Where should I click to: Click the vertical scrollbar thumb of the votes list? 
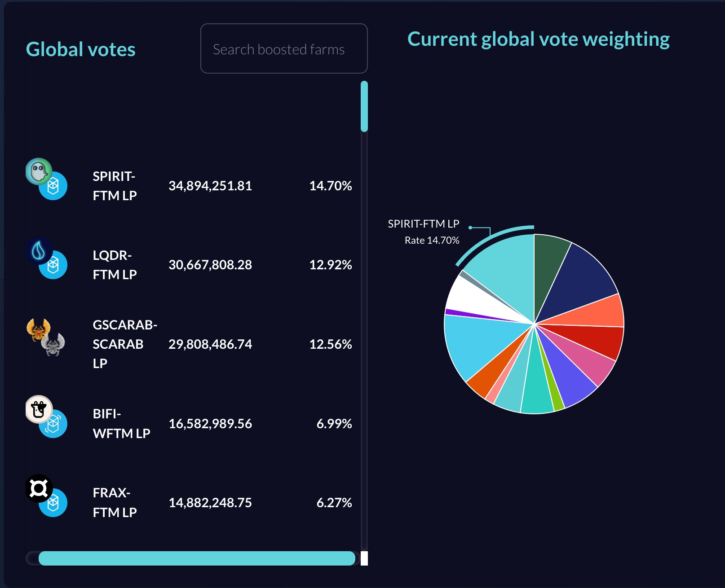pos(364,106)
